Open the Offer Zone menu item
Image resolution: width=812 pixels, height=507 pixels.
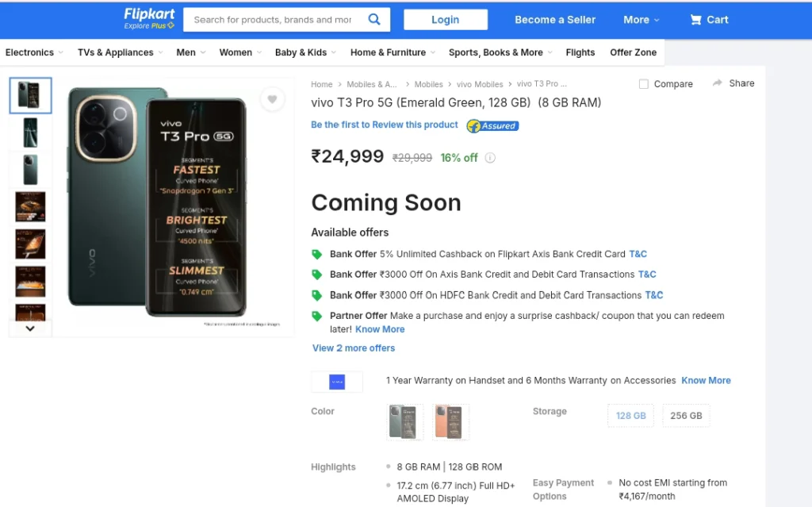click(633, 52)
